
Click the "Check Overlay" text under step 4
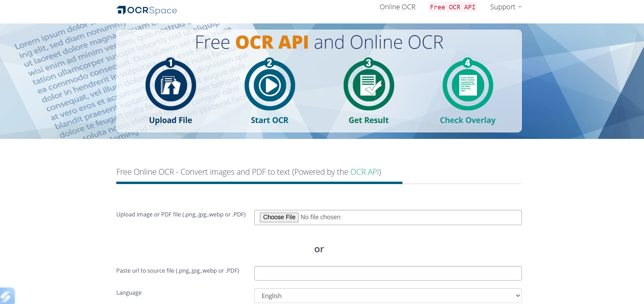coord(467,120)
